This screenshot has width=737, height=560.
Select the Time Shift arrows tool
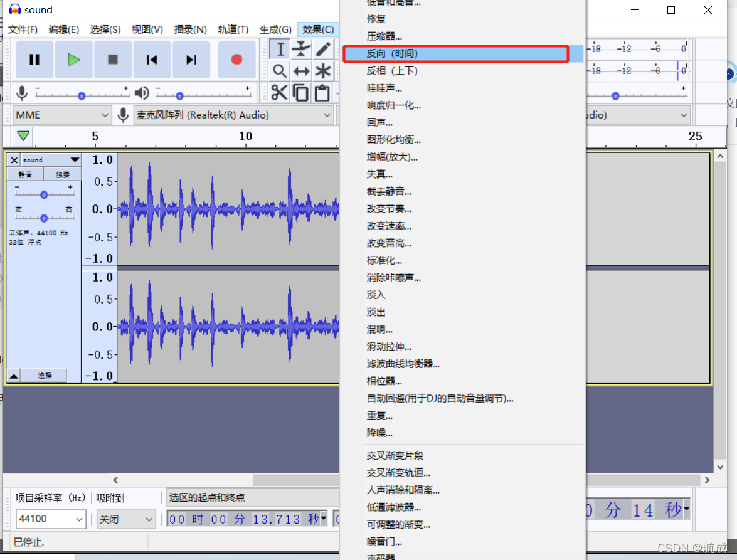pyautogui.click(x=301, y=71)
